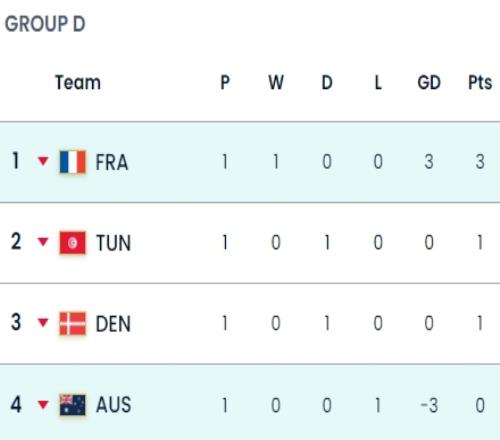Screen dimensions: 500x440
Task: Expand the red arrow beside FRA
Action: click(x=43, y=161)
